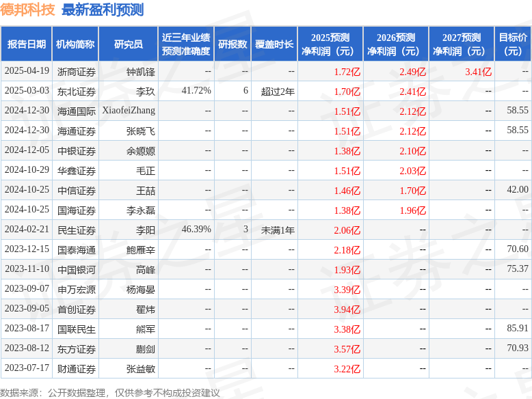This screenshot has width=532, height=399.
Task: Click 东方证券 institution cell
Action: coord(77,349)
